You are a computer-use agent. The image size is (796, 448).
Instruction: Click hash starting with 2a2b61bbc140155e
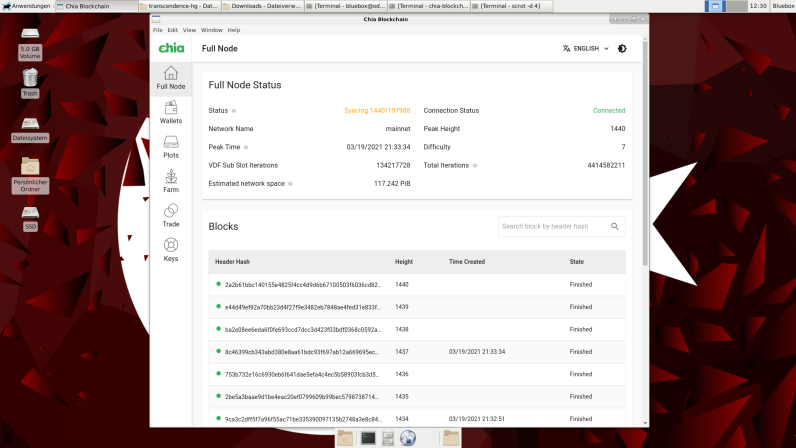pyautogui.click(x=303, y=285)
